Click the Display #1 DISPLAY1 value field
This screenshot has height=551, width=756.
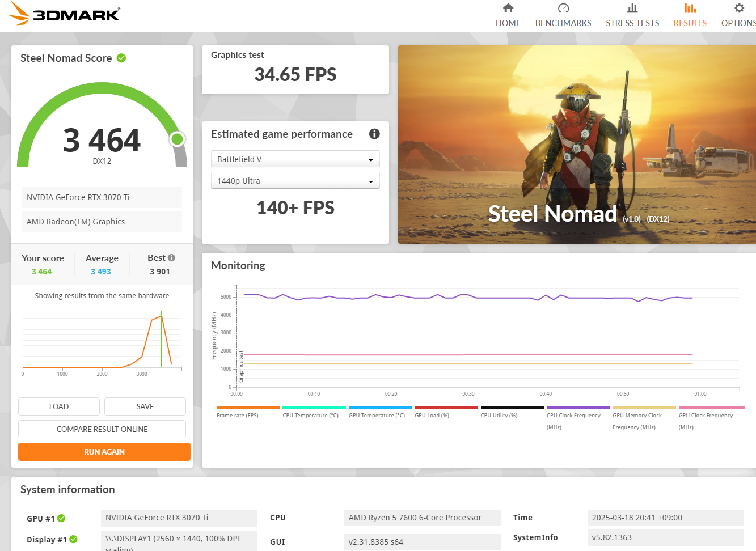[179, 541]
